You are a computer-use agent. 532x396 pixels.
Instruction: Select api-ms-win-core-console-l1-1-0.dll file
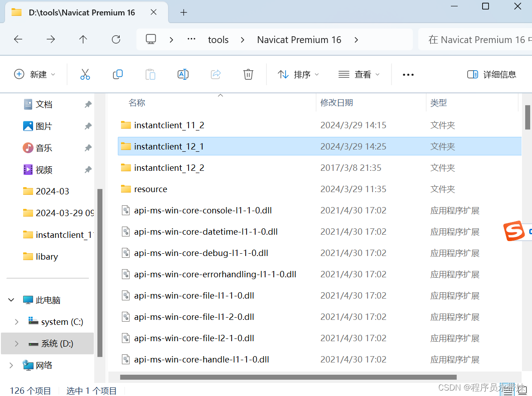pyautogui.click(x=319, y=210)
